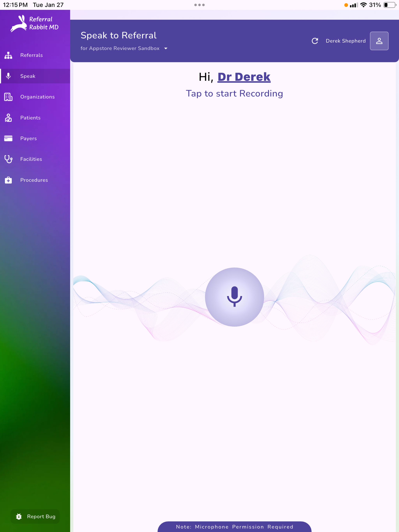Tap the large microphone record button

234,297
